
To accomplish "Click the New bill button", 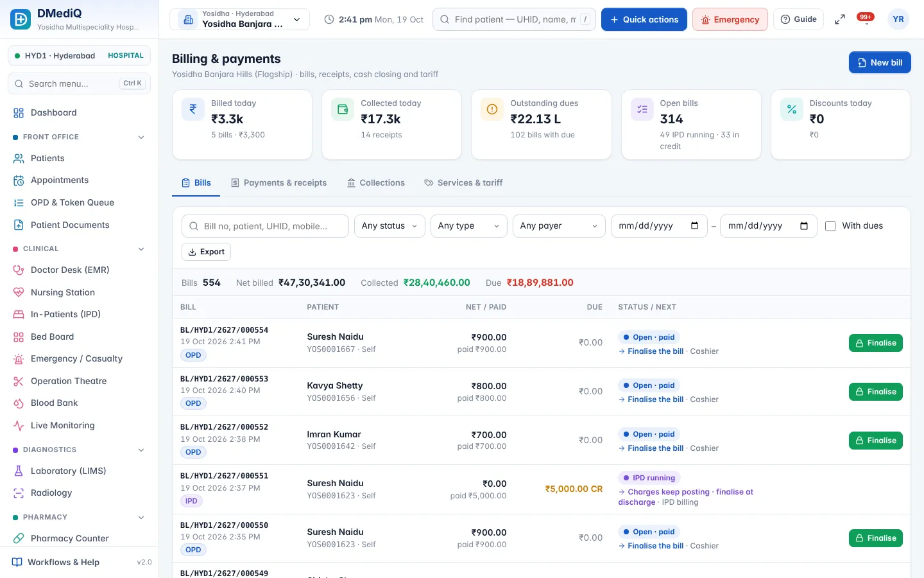I will coord(880,62).
